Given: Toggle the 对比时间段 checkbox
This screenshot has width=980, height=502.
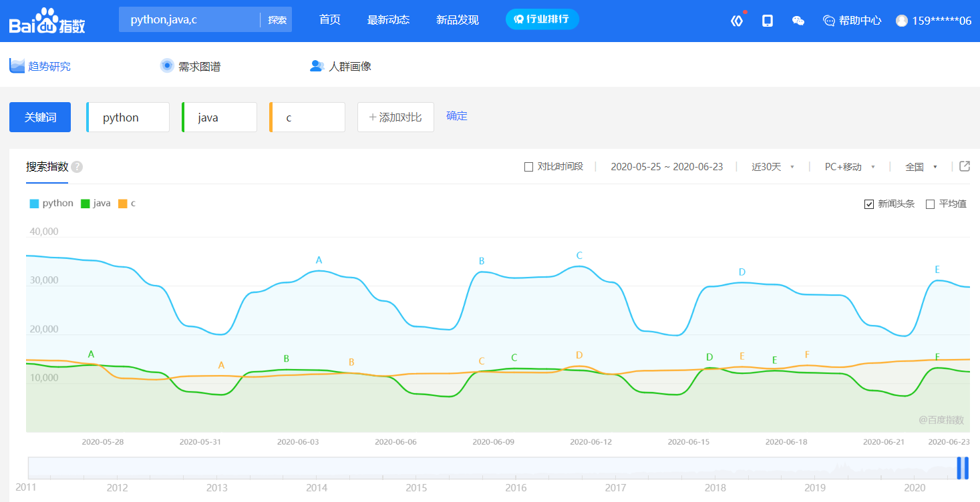Looking at the screenshot, I should tap(529, 167).
